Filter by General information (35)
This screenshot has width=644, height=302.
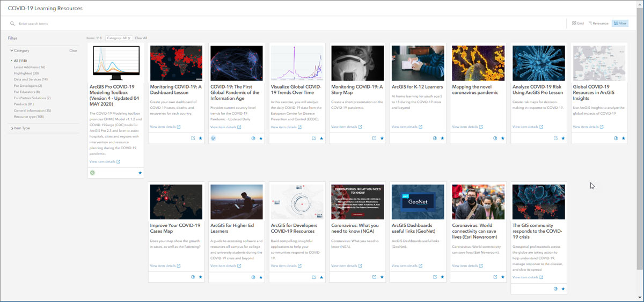32,111
